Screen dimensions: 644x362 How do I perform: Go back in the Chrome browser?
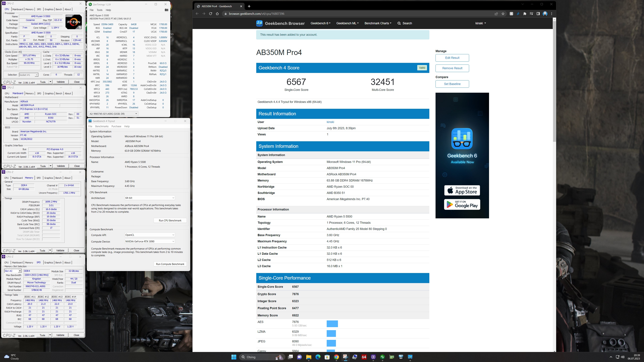pos(197,14)
